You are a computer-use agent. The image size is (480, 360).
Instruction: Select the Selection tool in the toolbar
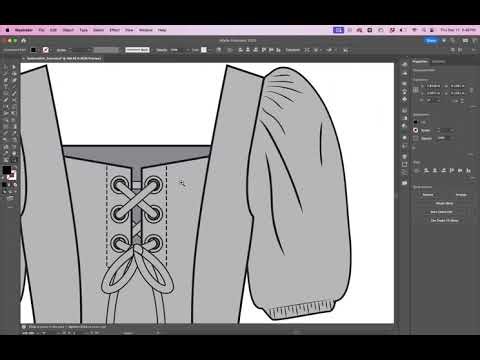[x=6, y=67]
